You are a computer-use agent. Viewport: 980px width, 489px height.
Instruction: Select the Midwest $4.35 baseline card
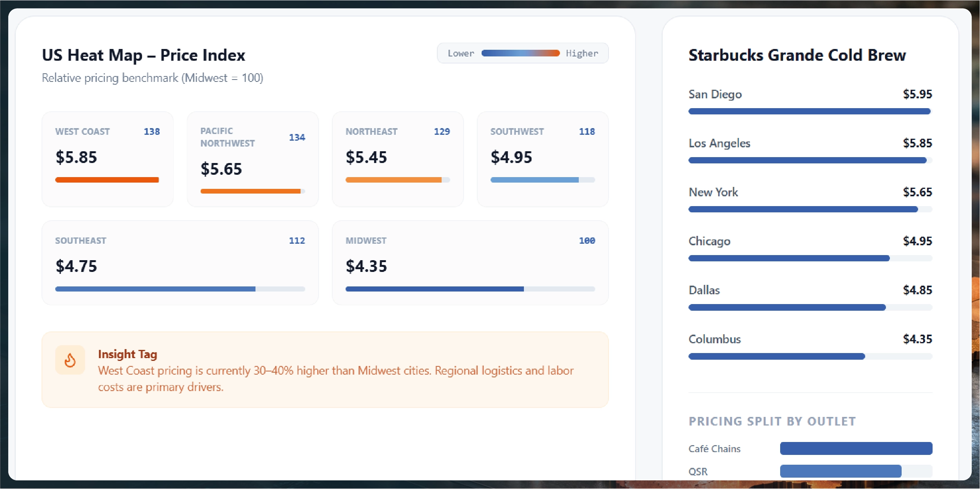point(470,263)
